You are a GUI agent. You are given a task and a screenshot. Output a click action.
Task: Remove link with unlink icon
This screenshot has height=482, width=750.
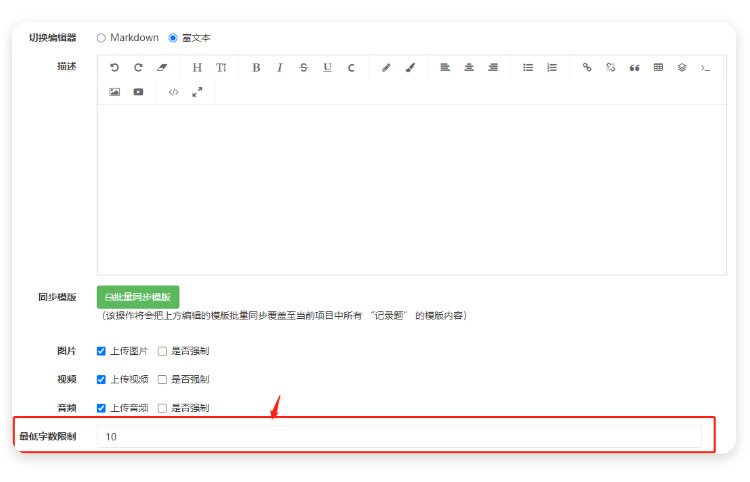point(611,67)
